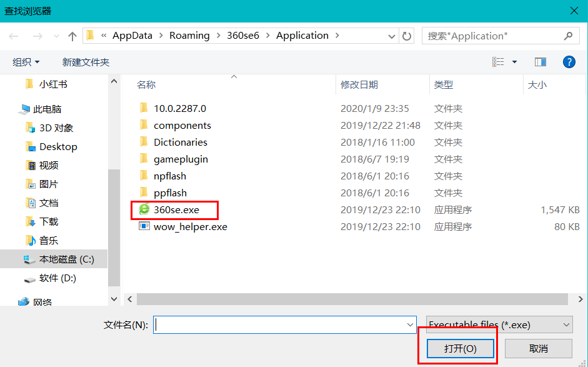Click horizontal scrollbar left arrow
Image resolution: width=588 pixels, height=367 pixels.
point(130,299)
